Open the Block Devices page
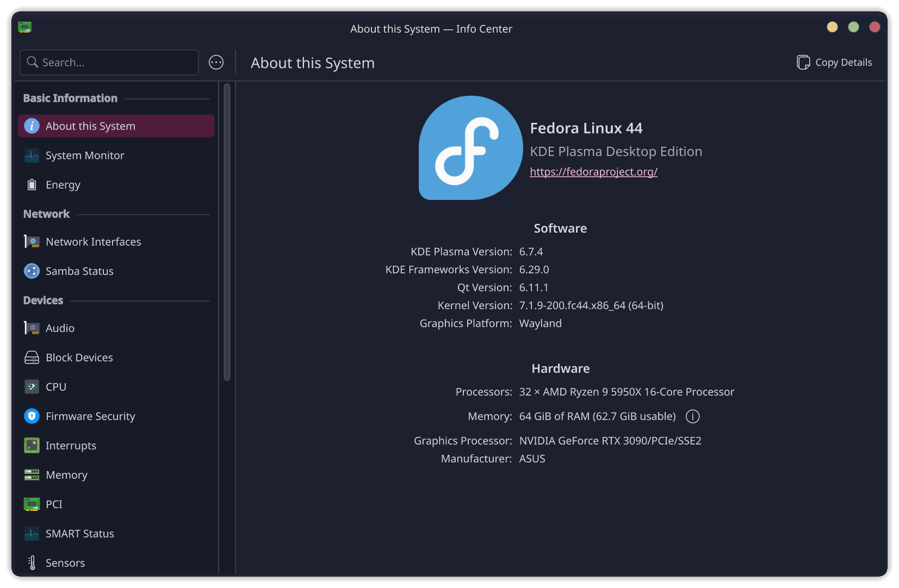Screen dimensions: 899x588 pyautogui.click(x=116, y=358)
